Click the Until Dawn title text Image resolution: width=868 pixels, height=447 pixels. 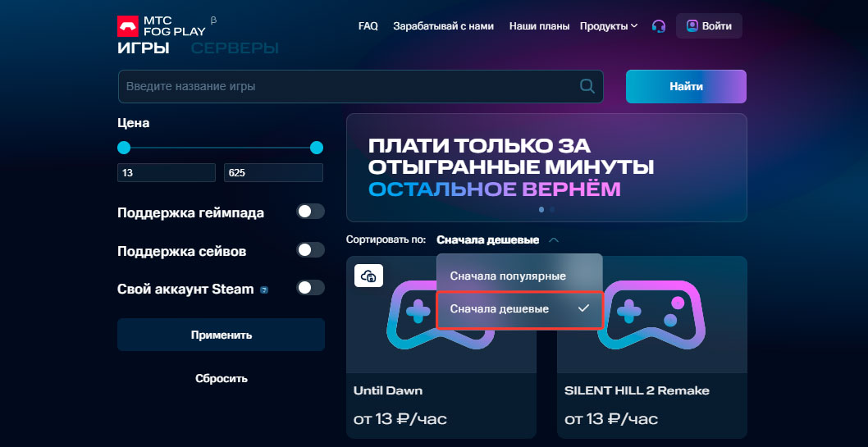[x=387, y=390]
